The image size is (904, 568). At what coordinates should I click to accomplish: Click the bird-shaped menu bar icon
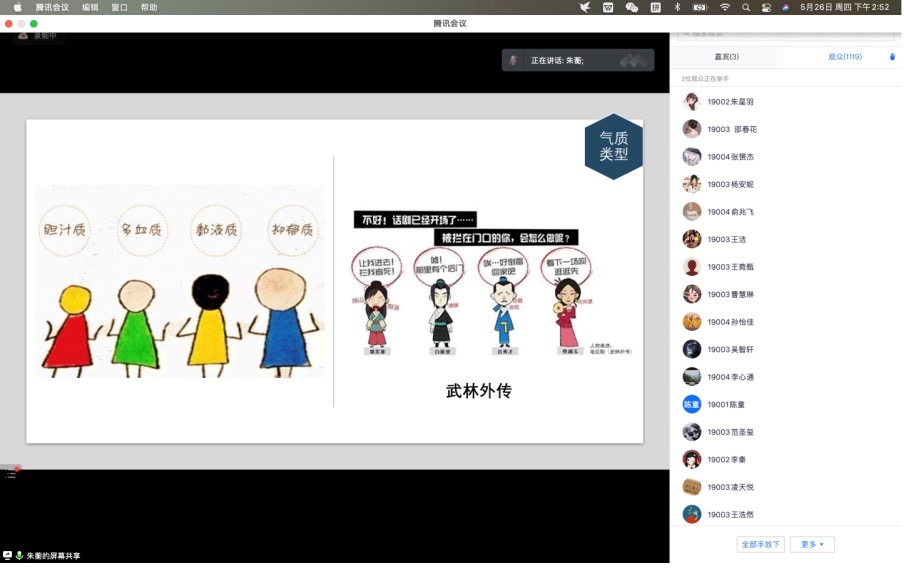pyautogui.click(x=585, y=7)
